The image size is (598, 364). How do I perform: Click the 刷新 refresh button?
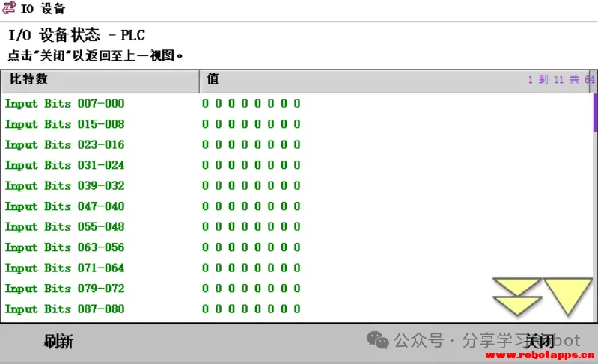pyautogui.click(x=58, y=341)
